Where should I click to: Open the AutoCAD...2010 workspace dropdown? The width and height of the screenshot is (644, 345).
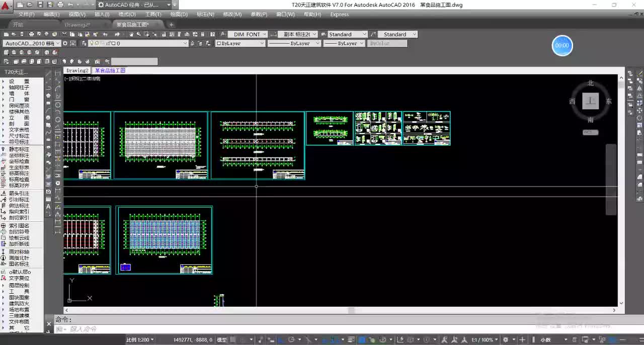[x=32, y=43]
